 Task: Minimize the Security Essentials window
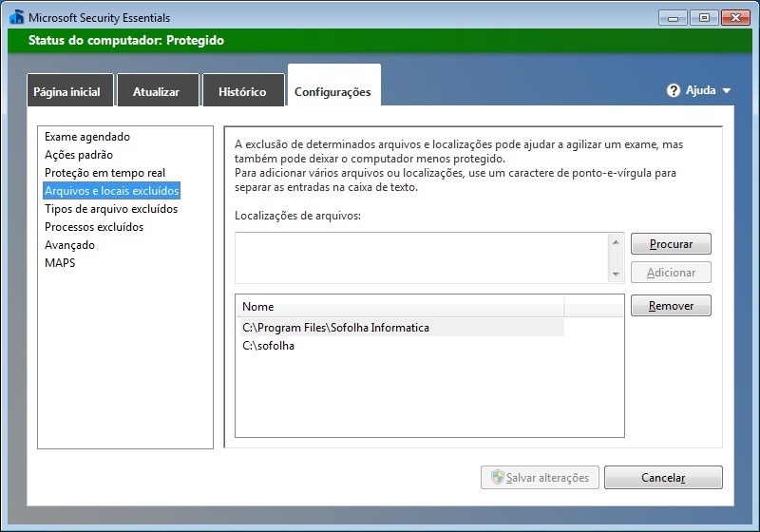673,18
